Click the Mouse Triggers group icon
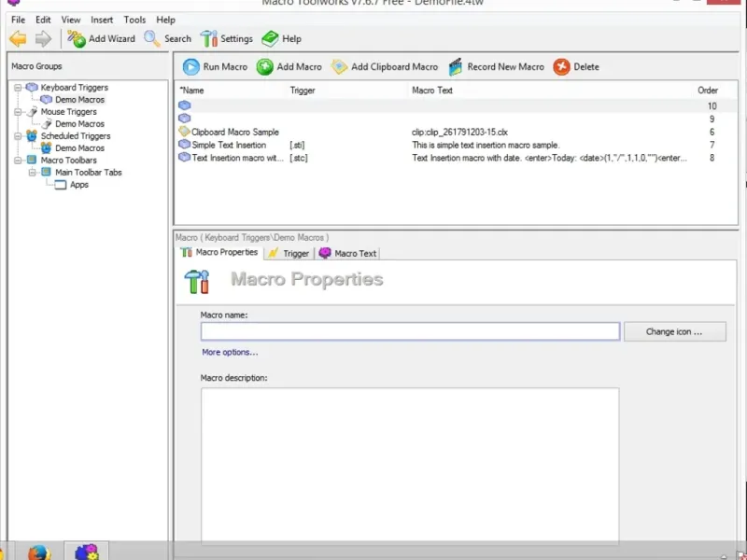This screenshot has height=560, width=747. 32,112
